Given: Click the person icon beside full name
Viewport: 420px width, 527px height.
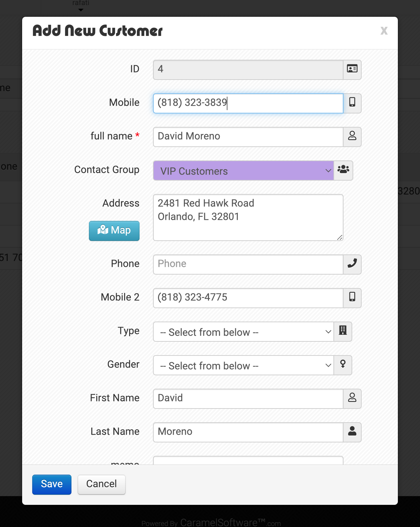Looking at the screenshot, I should [x=352, y=136].
